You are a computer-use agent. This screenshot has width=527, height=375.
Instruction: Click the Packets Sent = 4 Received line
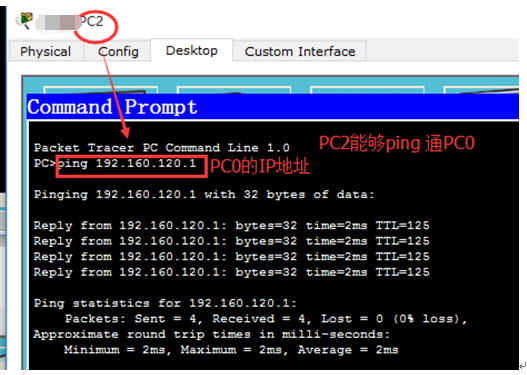[266, 319]
